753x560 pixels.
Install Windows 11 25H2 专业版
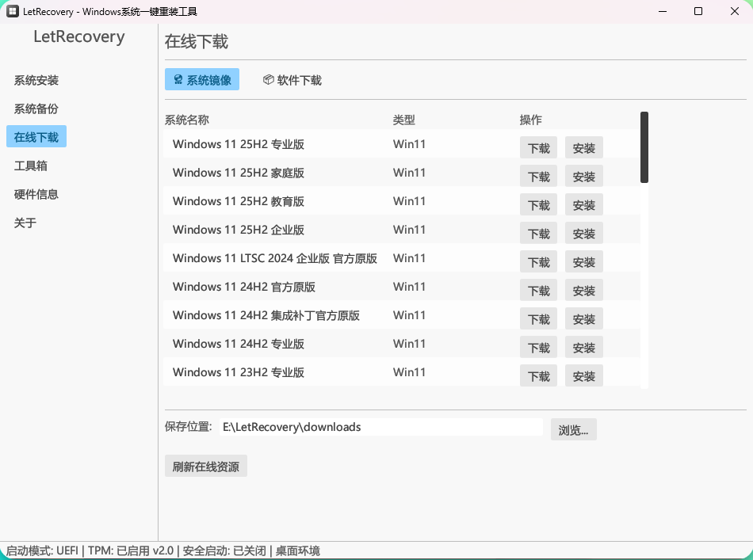(x=583, y=148)
